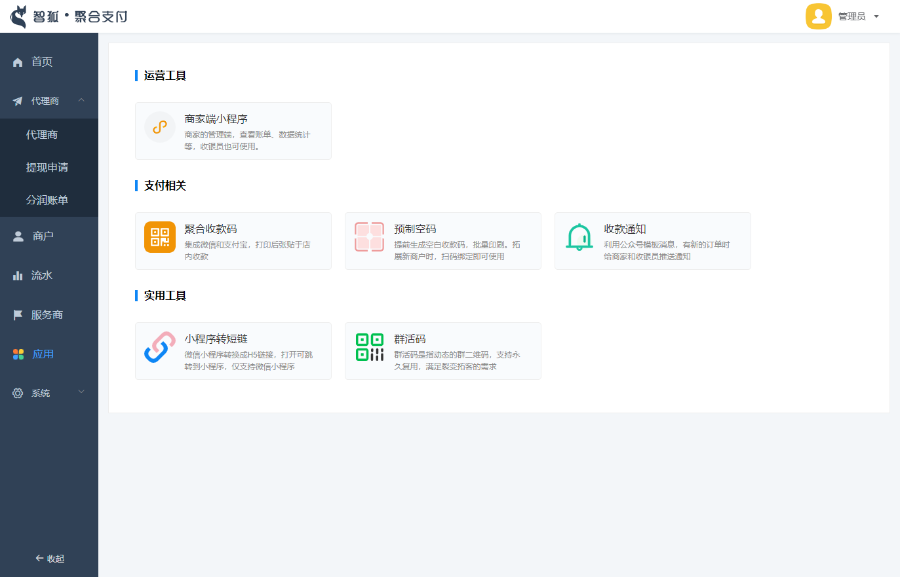Open the 小程序转短链 title
The height and width of the screenshot is (577, 900).
pos(216,339)
